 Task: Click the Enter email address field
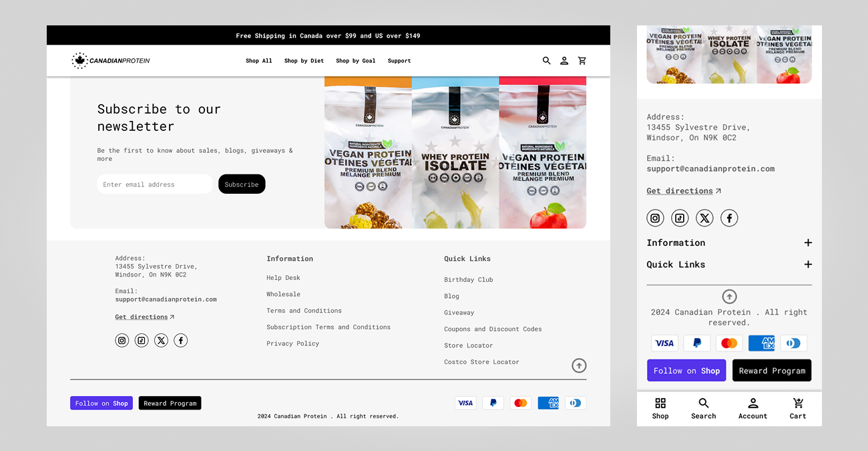coord(155,184)
